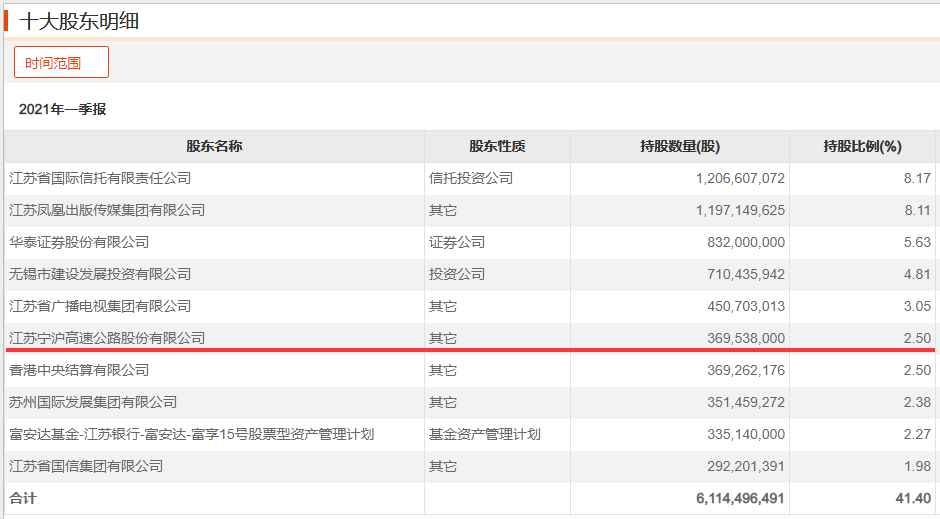This screenshot has height=519, width=940.
Task: Open 江苏省广播电视集团有限公司 row
Action: click(x=100, y=306)
